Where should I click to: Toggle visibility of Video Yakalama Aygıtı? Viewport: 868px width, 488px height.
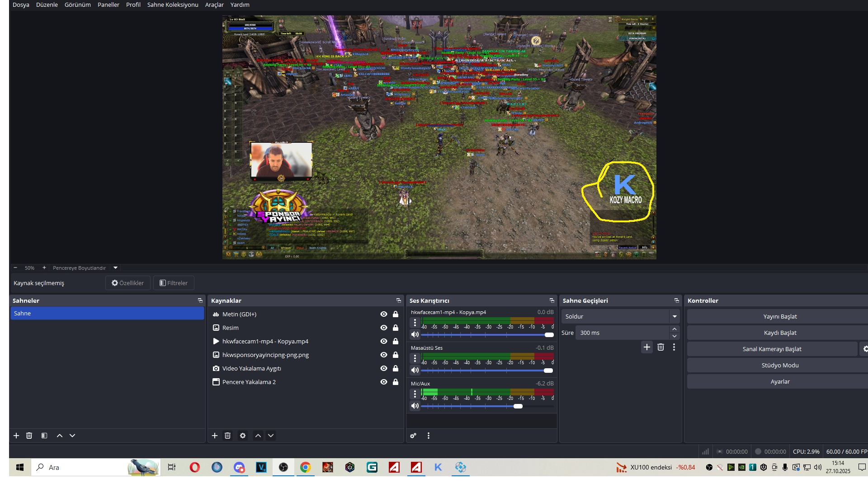384,368
